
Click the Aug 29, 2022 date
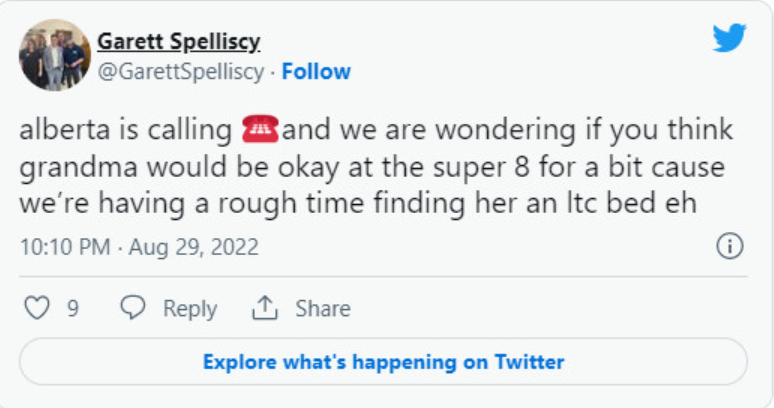click(x=193, y=248)
